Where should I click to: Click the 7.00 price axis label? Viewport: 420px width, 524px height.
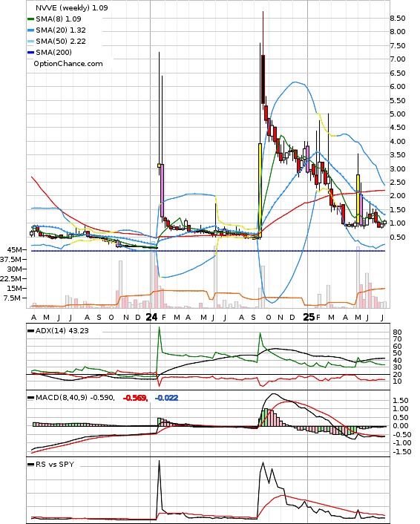coord(398,59)
